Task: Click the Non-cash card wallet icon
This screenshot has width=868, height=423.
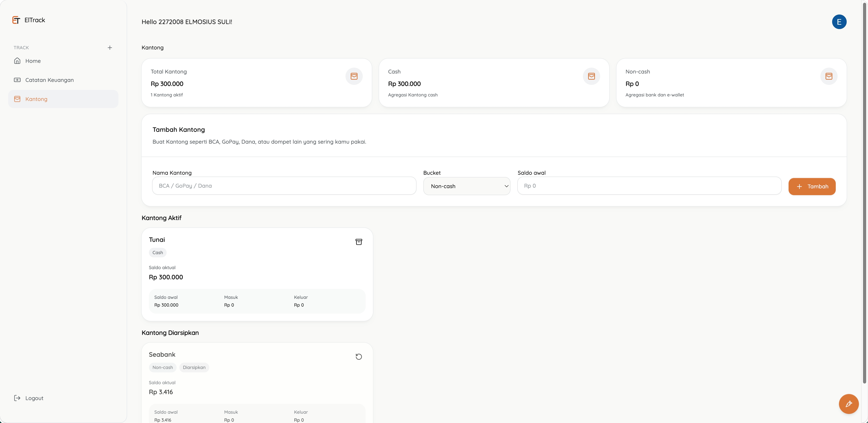Action: [x=829, y=76]
